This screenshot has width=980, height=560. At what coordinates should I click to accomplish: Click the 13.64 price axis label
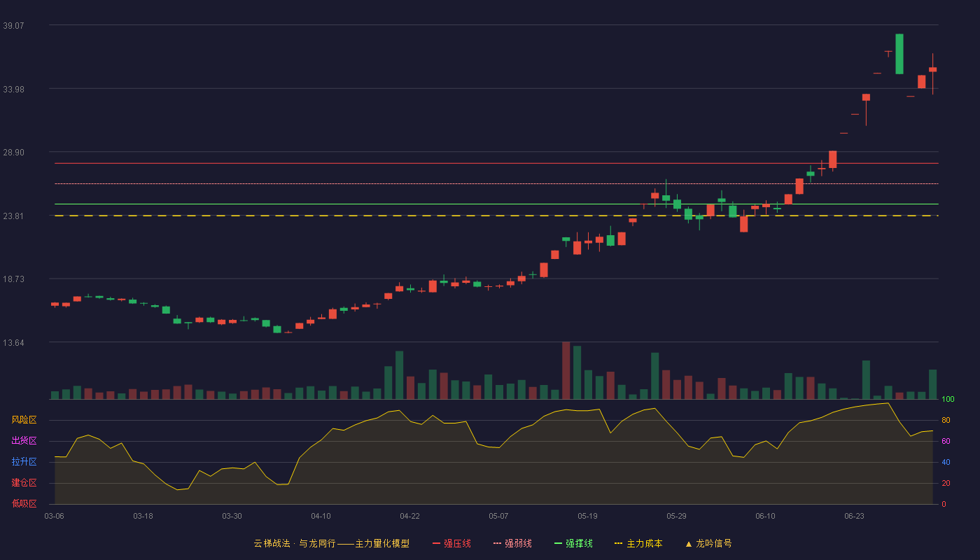coord(13,342)
